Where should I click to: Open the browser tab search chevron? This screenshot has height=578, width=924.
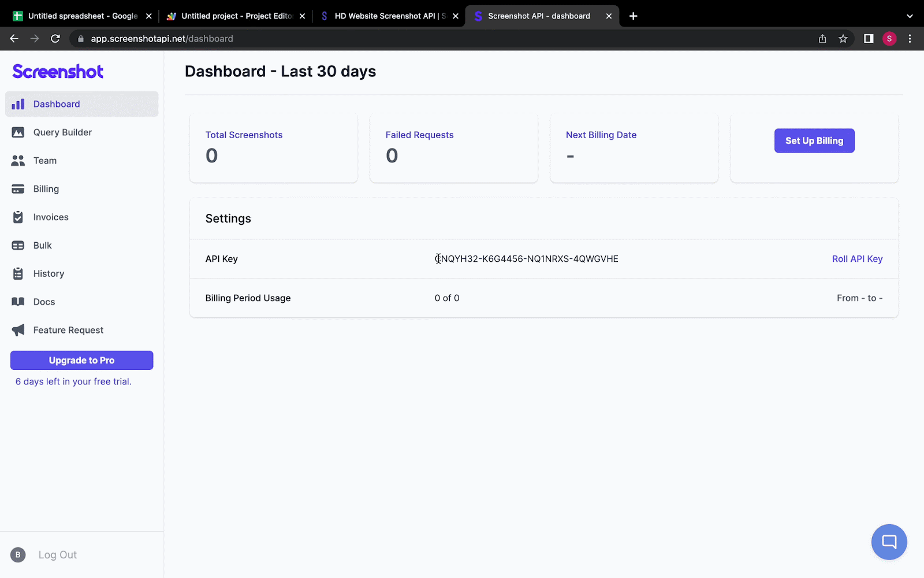[910, 16]
